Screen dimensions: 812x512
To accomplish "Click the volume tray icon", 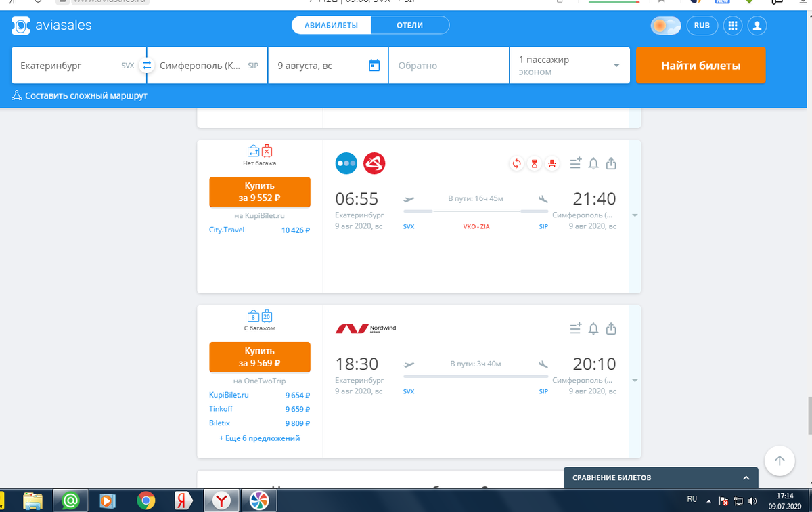I will (752, 501).
